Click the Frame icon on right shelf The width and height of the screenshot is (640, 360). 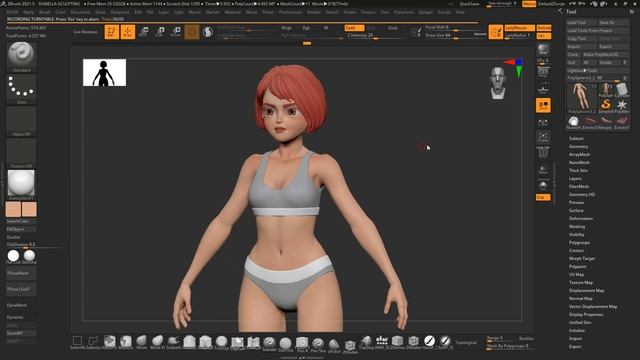(x=543, y=137)
